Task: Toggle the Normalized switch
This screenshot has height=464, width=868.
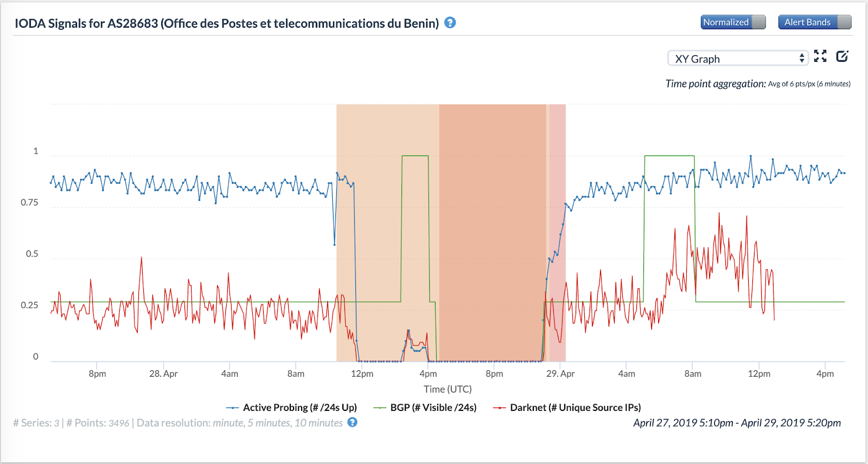Action: coord(733,22)
